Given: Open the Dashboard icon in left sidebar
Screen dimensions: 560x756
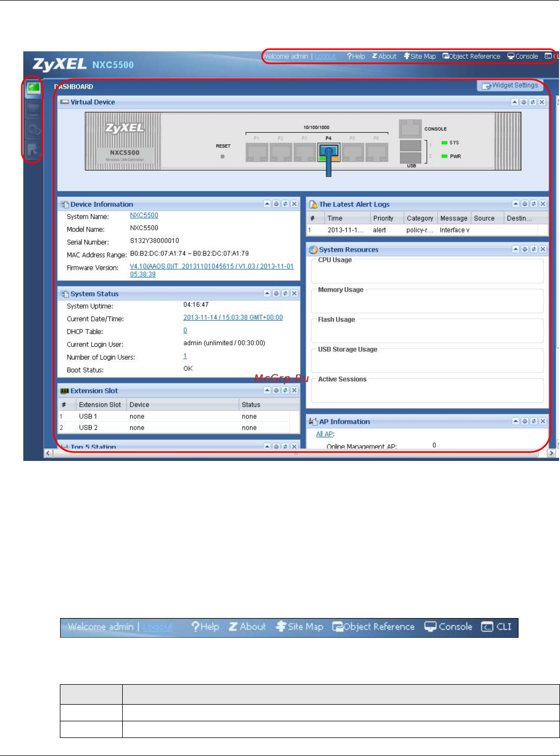Looking at the screenshot, I should tap(34, 89).
